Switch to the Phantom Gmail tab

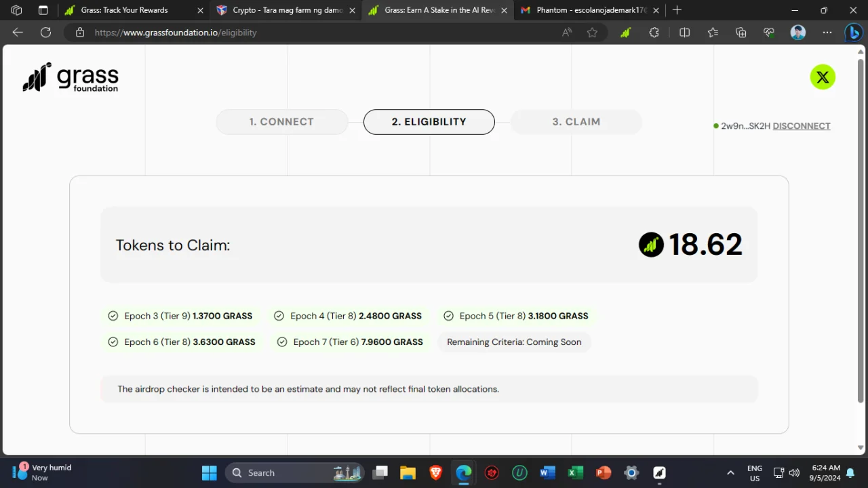(x=589, y=10)
